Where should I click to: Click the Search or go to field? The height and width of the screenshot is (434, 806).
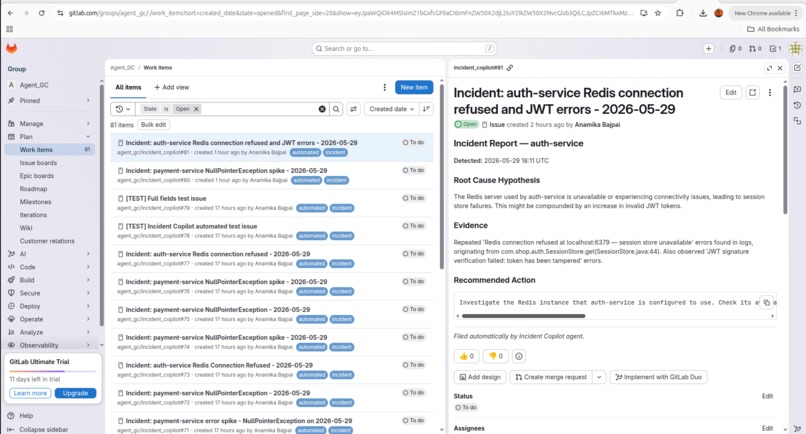[x=404, y=48]
